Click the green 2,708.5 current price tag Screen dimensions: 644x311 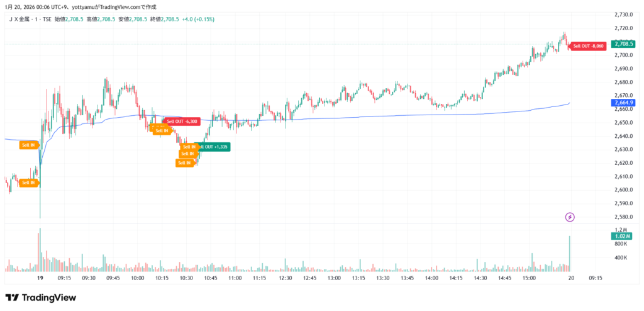[623, 44]
